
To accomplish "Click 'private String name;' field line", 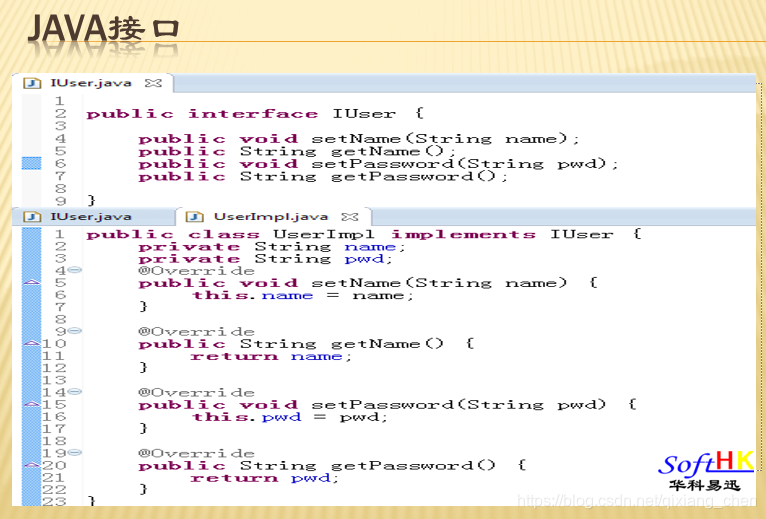I will [272, 247].
